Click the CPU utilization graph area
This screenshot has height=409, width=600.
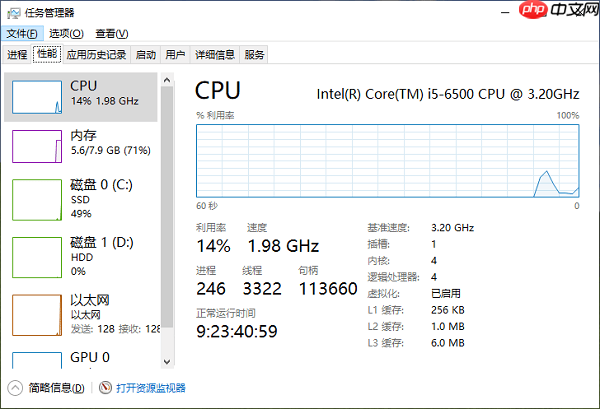(387, 160)
